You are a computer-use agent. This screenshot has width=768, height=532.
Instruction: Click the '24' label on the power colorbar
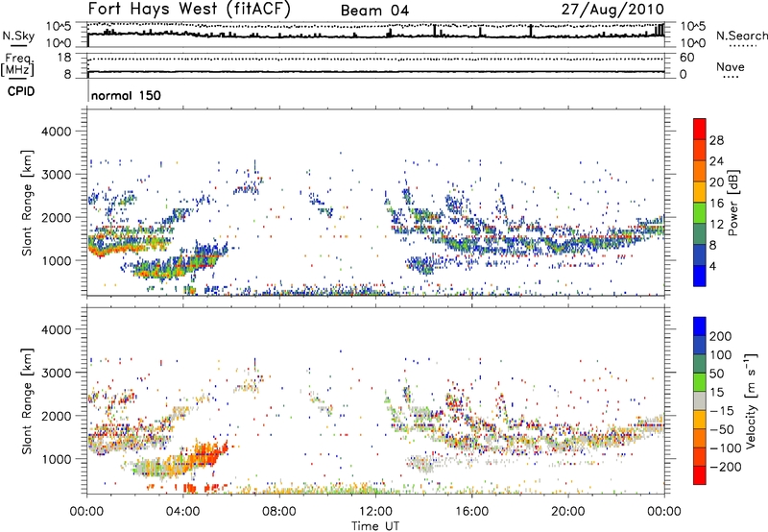[x=716, y=161]
